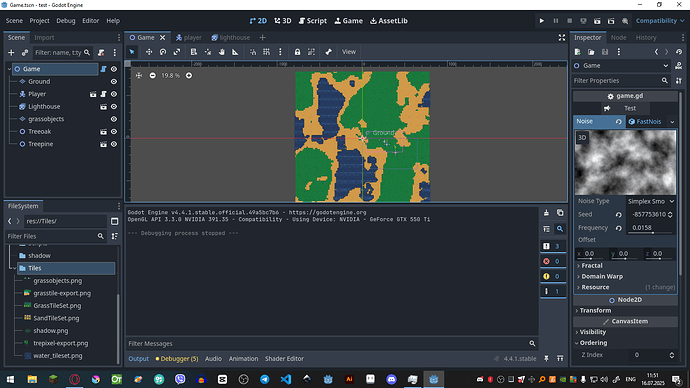Screen dimensions: 690x388
Task: Lock the selected node in place
Action: tap(297, 52)
